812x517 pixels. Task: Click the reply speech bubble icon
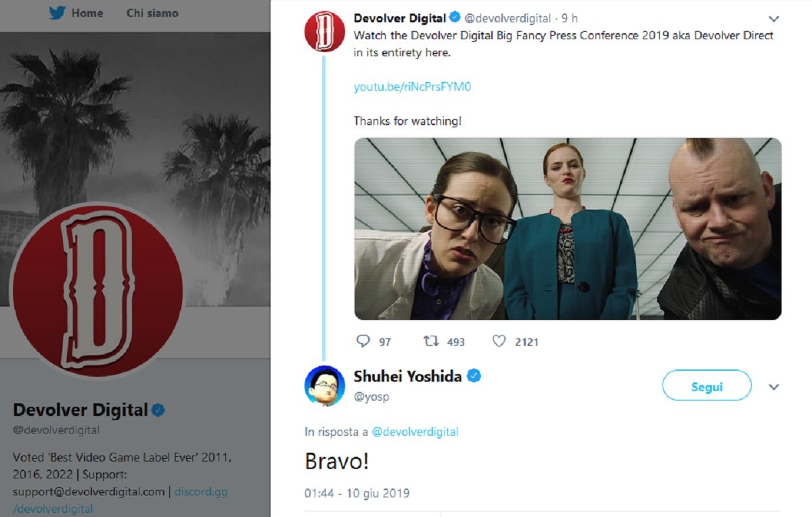click(x=363, y=341)
